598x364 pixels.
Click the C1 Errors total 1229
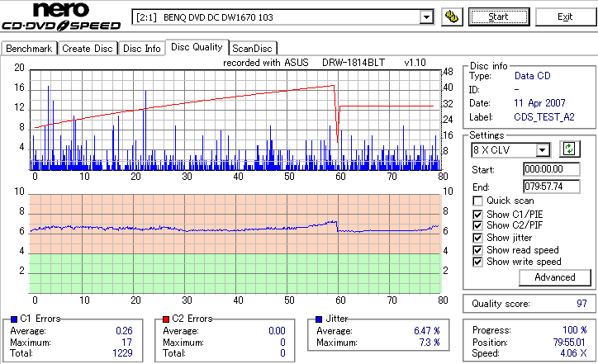point(122,353)
